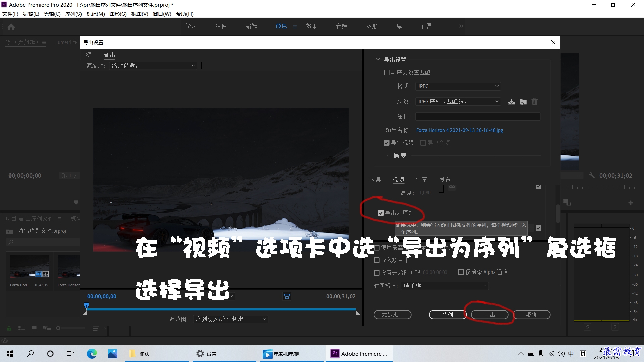Select Forza Hori.. clip thumbnail in project panel
Viewport: 644px width, 362px height.
click(30, 266)
